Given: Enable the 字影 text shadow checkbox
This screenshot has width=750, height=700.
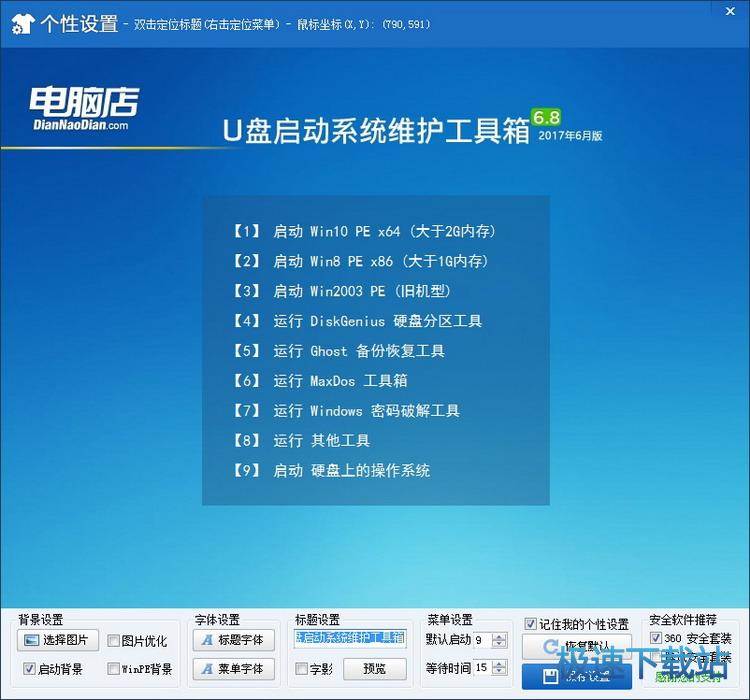Looking at the screenshot, I should (302, 669).
